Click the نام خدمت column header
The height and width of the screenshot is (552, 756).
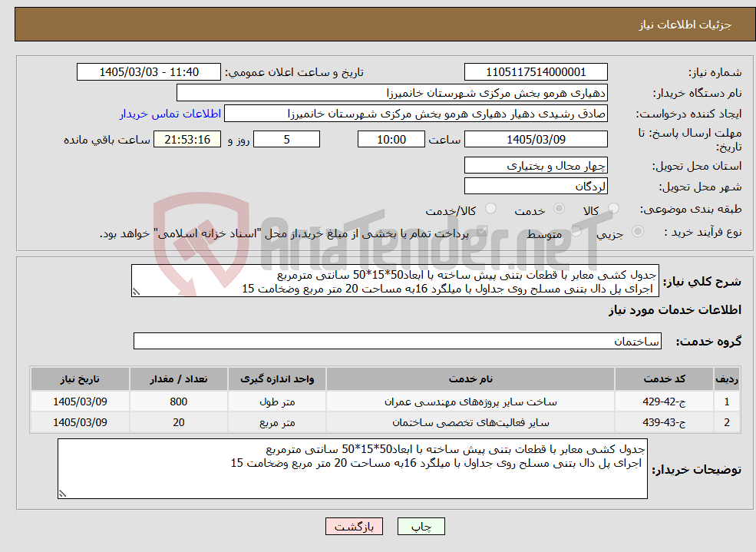pos(470,379)
